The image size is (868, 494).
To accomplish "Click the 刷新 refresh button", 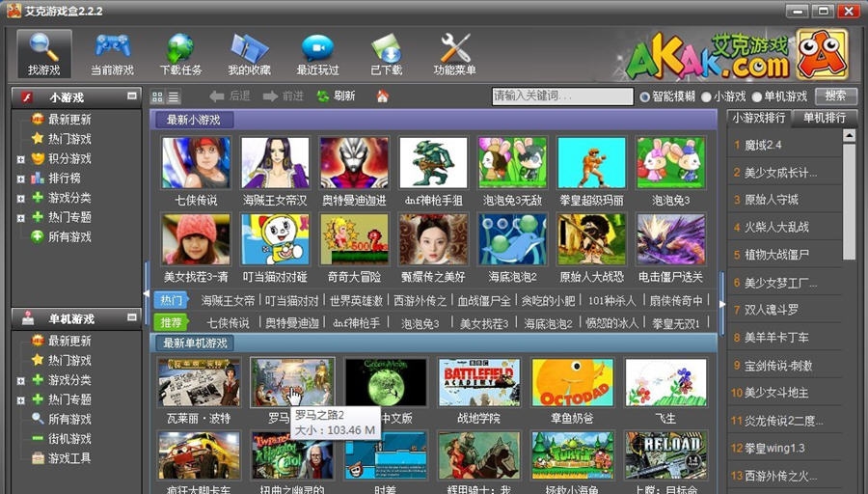I will [x=336, y=96].
